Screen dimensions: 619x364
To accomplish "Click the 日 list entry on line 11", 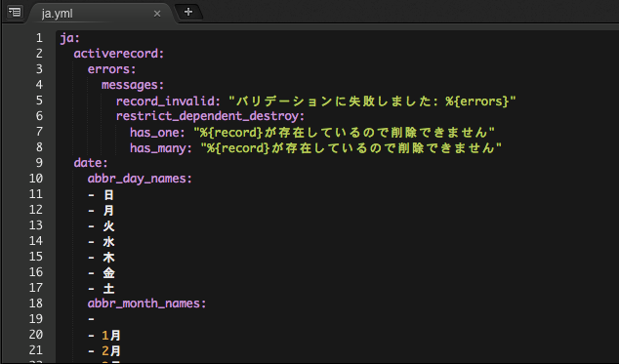I will pyautogui.click(x=108, y=195).
